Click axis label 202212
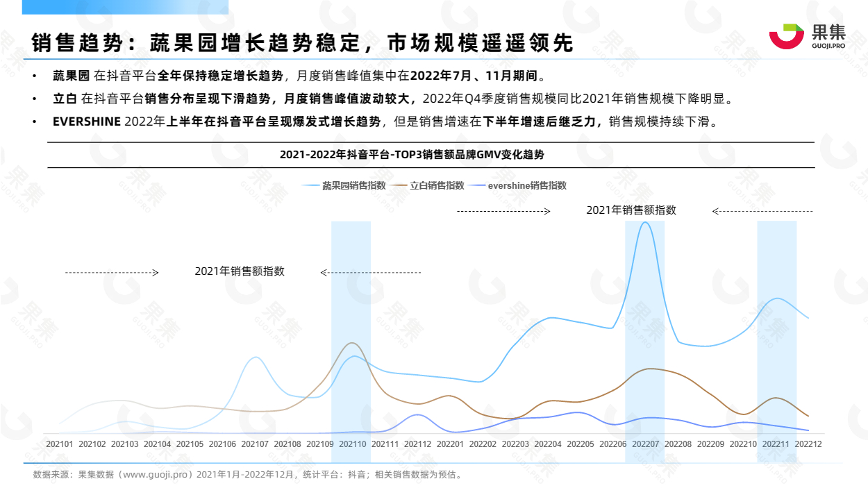The height and width of the screenshot is (488, 868). pyautogui.click(x=809, y=444)
